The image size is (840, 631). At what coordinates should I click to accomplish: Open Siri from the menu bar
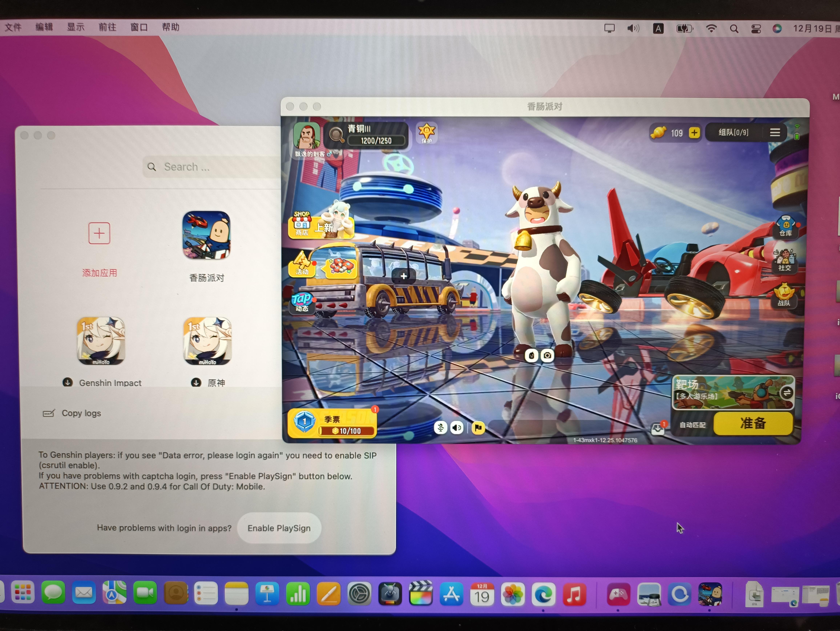click(x=777, y=29)
